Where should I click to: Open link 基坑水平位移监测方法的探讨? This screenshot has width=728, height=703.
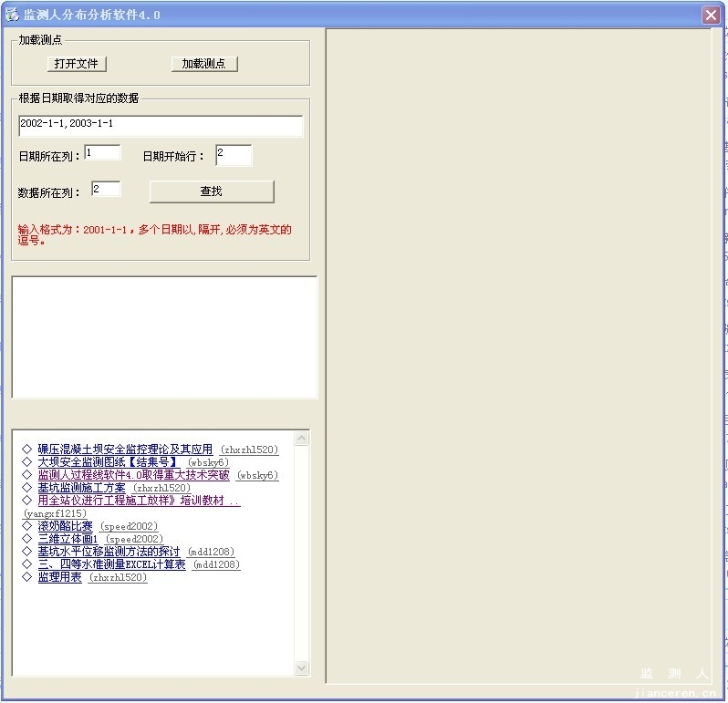109,552
